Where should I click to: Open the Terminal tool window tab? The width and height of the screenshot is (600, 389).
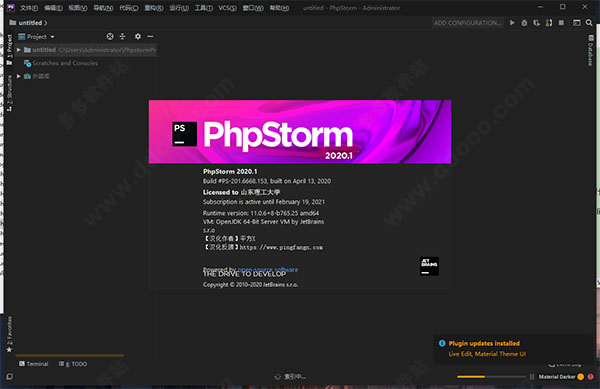(34, 364)
